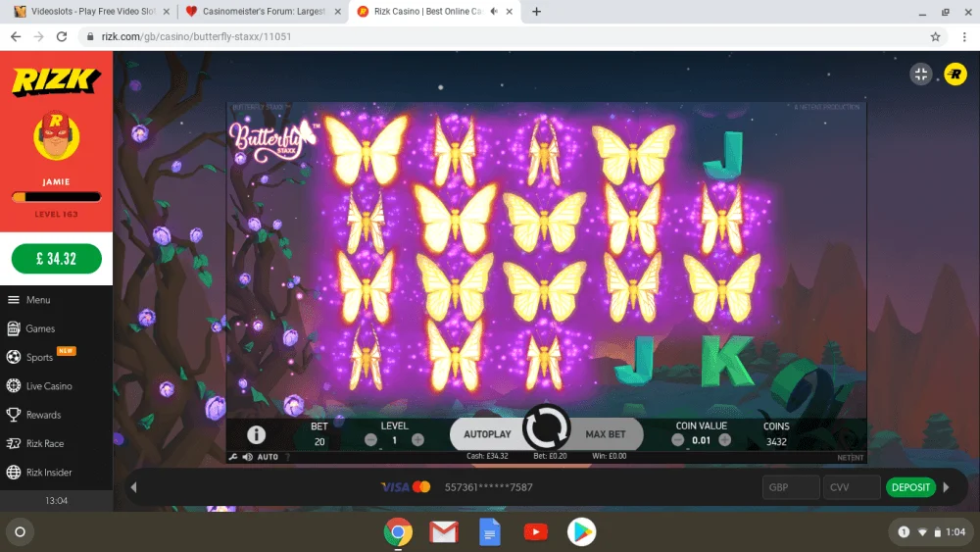Open game settings wrench icon
The width and height of the screenshot is (980, 552).
[233, 457]
